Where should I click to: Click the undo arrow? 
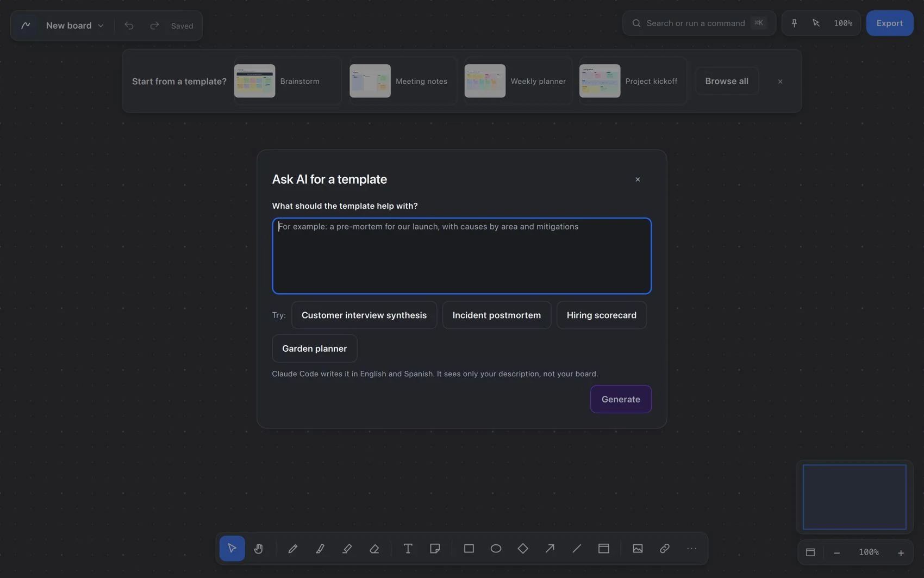[129, 26]
